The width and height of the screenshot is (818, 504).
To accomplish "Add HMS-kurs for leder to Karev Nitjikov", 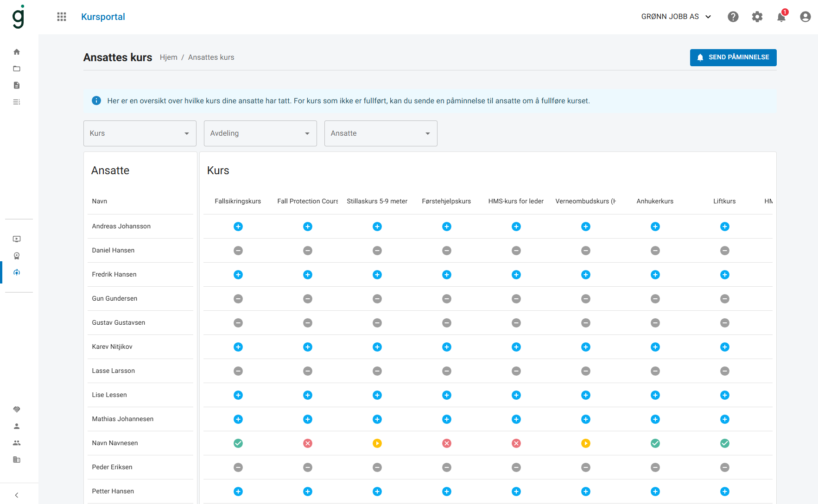I will [516, 347].
